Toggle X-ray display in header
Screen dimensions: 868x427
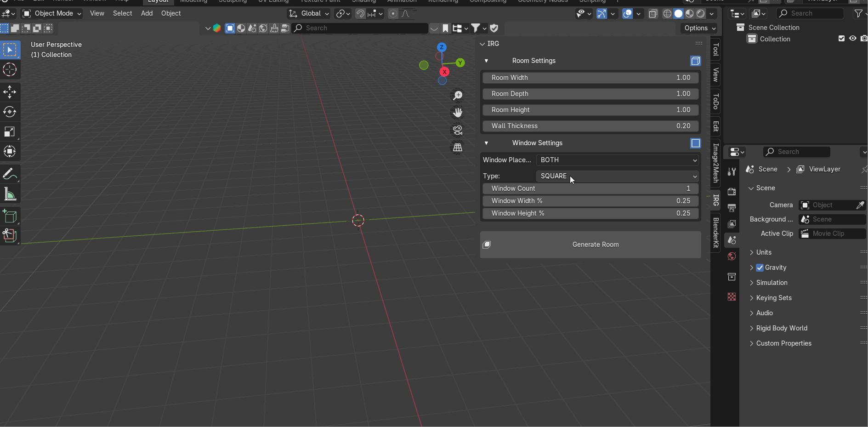pos(653,13)
